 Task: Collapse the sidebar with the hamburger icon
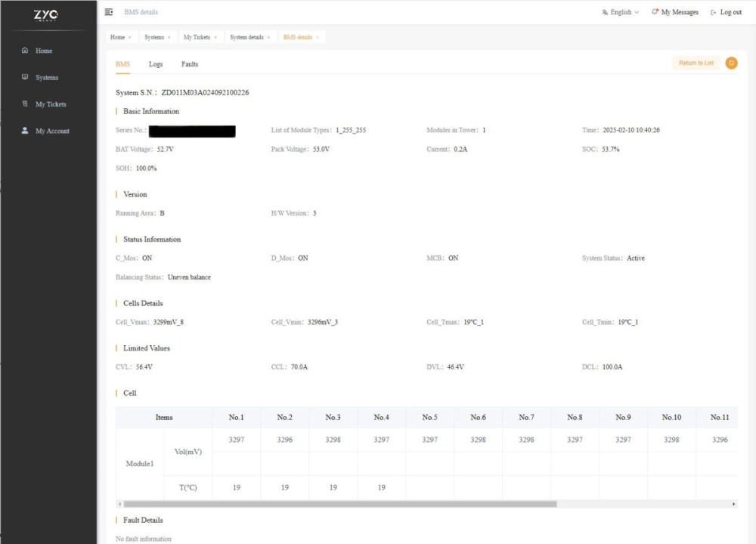[109, 12]
